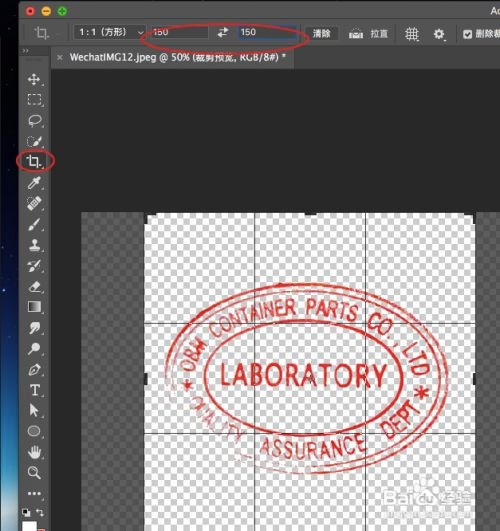
Task: Select the Clone Stamp tool
Action: coord(34,245)
